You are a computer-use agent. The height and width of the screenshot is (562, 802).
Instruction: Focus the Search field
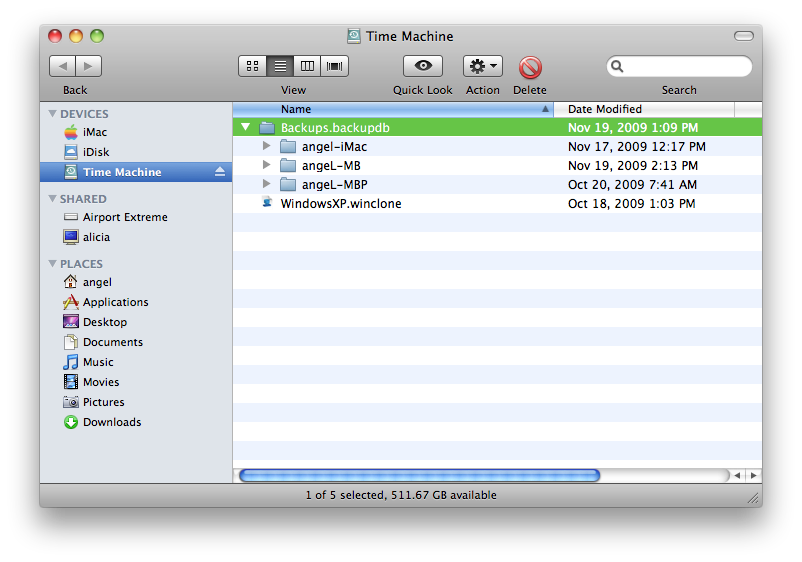(679, 66)
